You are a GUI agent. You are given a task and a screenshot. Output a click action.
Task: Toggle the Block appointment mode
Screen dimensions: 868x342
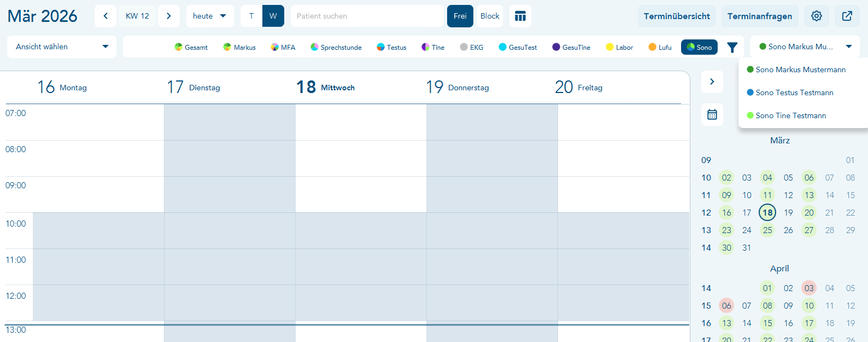pyautogui.click(x=490, y=16)
